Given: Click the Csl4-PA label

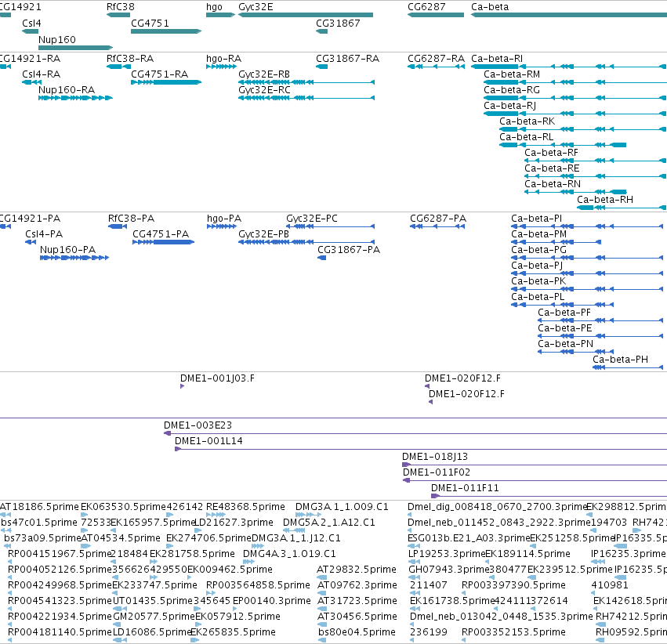Looking at the screenshot, I should click(44, 233).
